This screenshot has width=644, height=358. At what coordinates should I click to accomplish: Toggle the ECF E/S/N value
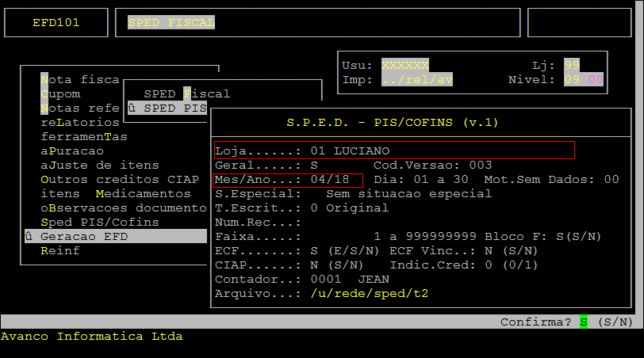[x=315, y=251]
